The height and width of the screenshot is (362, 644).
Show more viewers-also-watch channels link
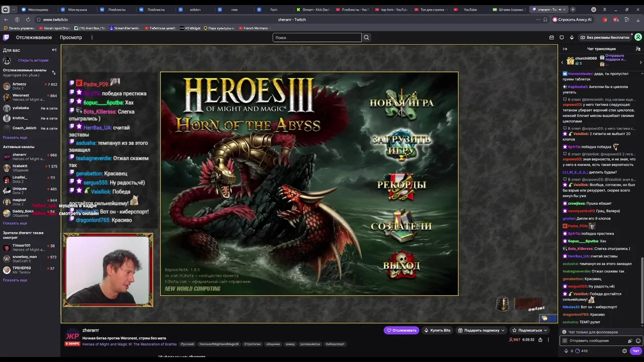tap(15, 280)
